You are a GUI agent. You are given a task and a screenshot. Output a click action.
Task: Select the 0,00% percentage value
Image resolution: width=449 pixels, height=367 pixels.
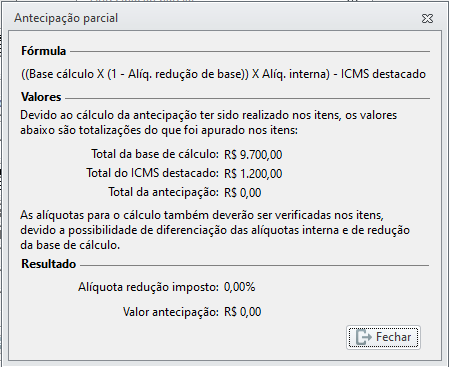tap(239, 287)
